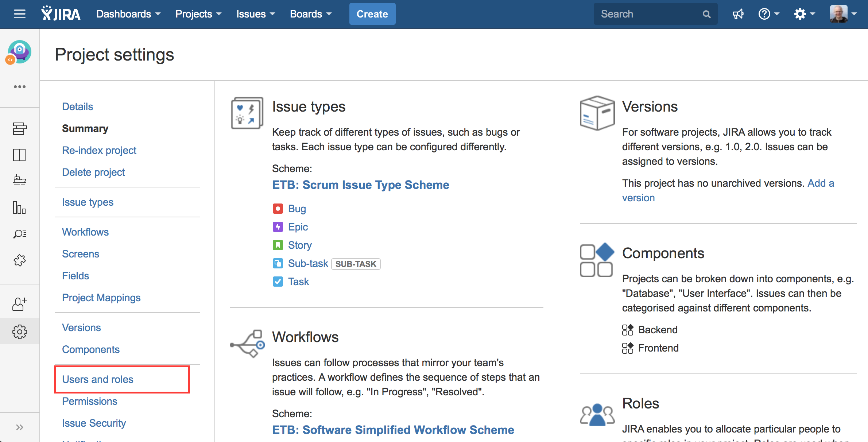Open ETB: Scrum Issue Type Scheme

pos(361,185)
